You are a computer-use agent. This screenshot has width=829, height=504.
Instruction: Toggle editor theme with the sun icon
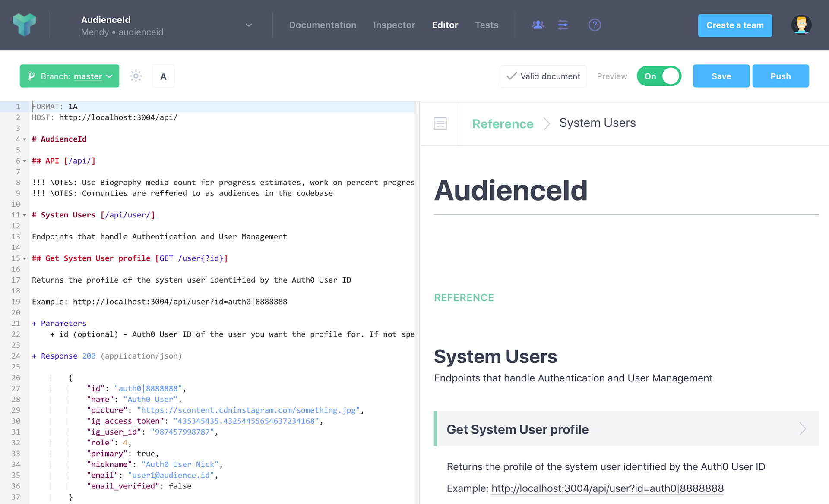pos(136,76)
